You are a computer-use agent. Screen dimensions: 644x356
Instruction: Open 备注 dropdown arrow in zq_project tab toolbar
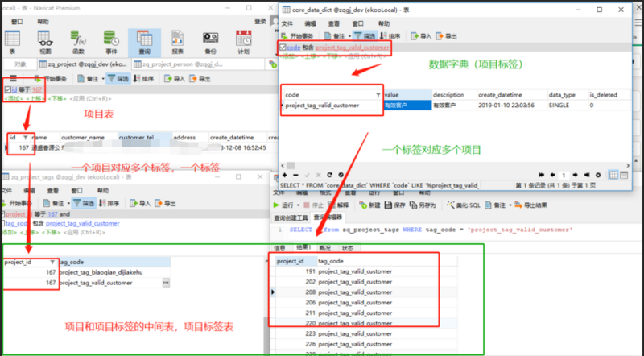tap(103, 79)
